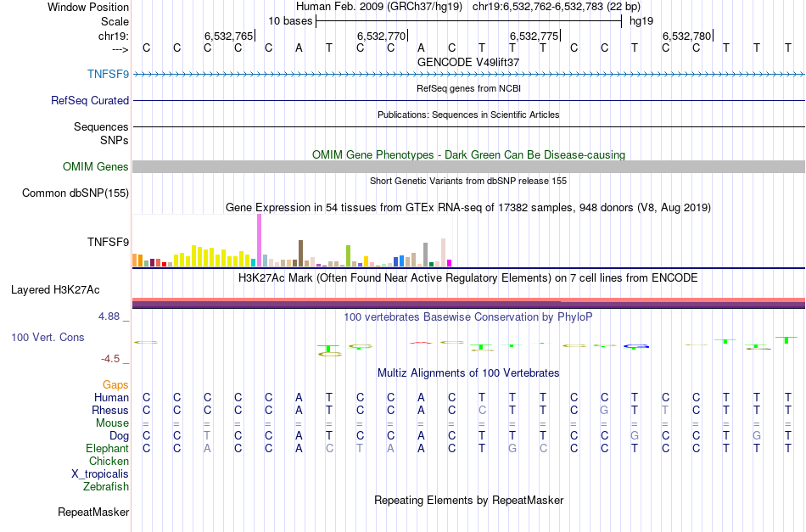Click the ---> strand direction arrow
This screenshot has width=806, height=532.
[x=120, y=49]
